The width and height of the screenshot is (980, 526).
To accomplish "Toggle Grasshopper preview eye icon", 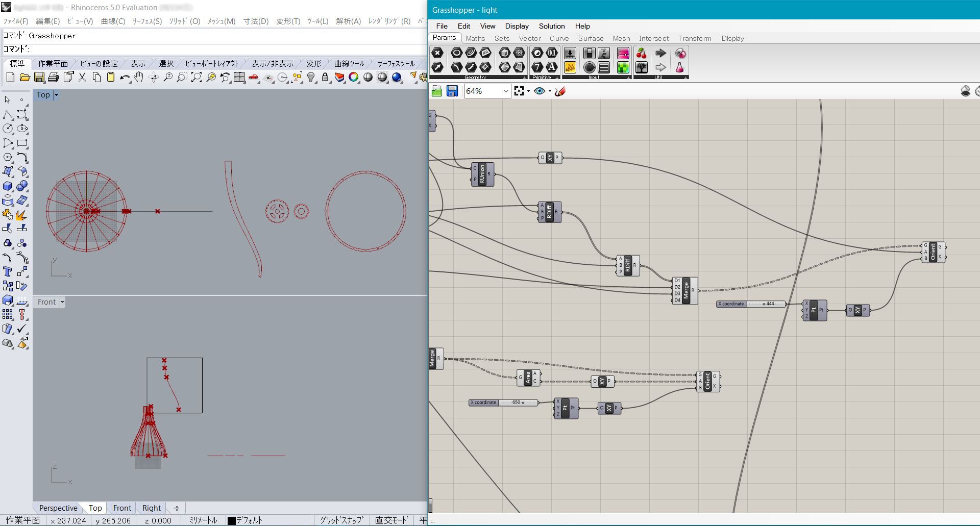I will pyautogui.click(x=539, y=91).
